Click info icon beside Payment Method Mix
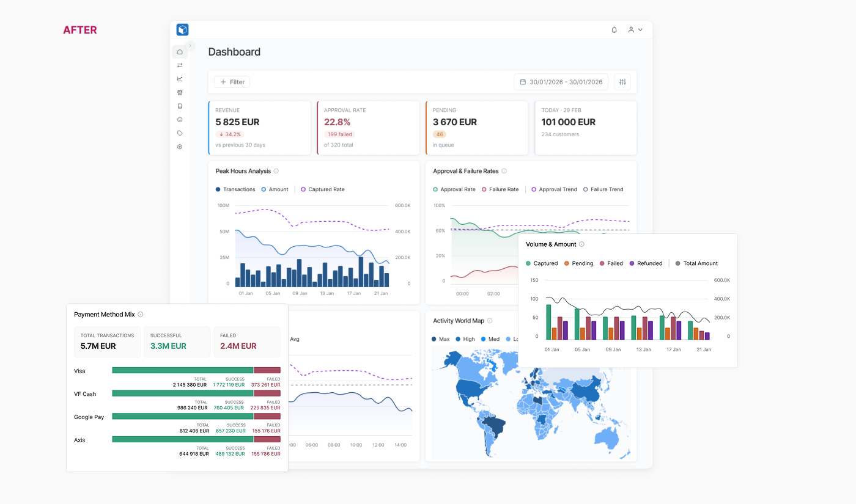Viewport: 856px width, 504px height. (x=141, y=315)
